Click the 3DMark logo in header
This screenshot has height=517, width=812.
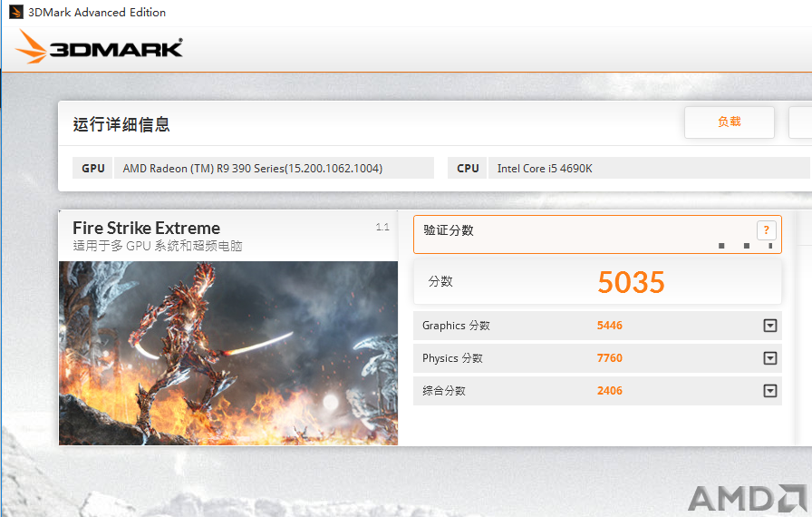click(x=99, y=48)
